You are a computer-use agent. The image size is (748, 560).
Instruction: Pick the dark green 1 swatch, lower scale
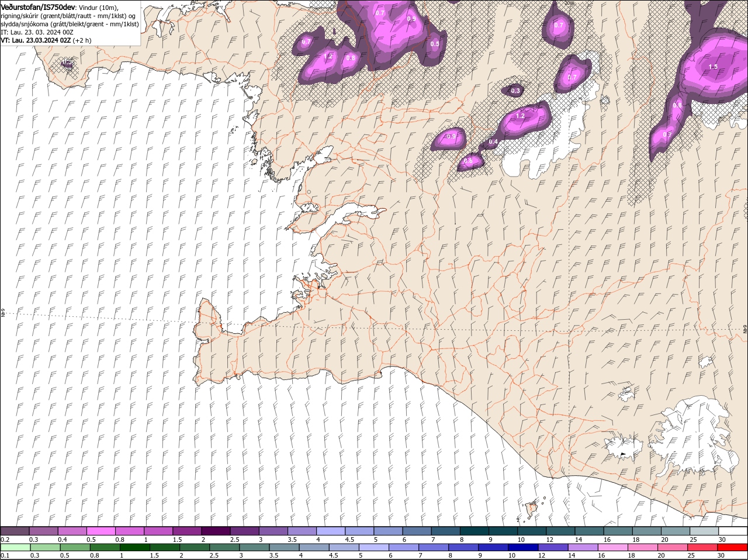[x=134, y=547]
